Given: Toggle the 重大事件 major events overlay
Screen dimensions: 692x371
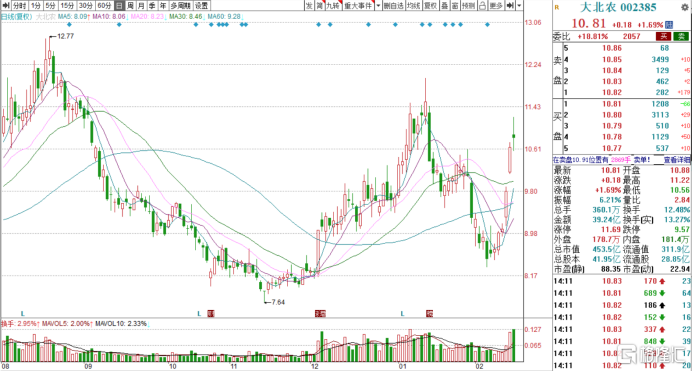Looking at the screenshot, I should (358, 5).
